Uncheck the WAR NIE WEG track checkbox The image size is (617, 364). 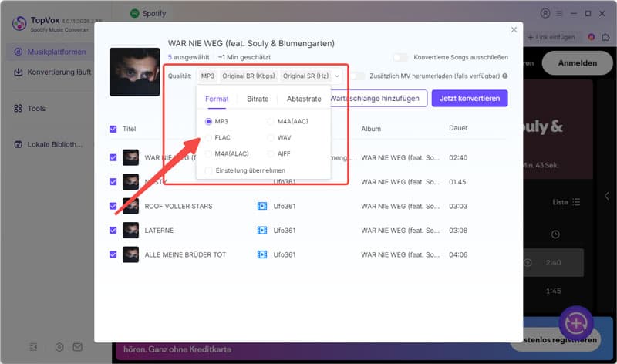pyautogui.click(x=113, y=157)
